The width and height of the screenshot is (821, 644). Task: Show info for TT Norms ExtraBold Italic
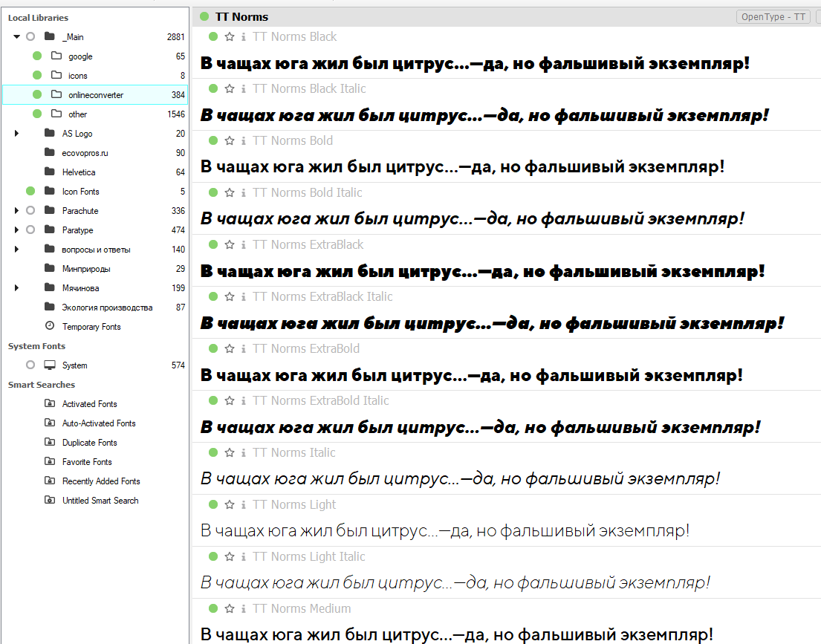coord(244,400)
